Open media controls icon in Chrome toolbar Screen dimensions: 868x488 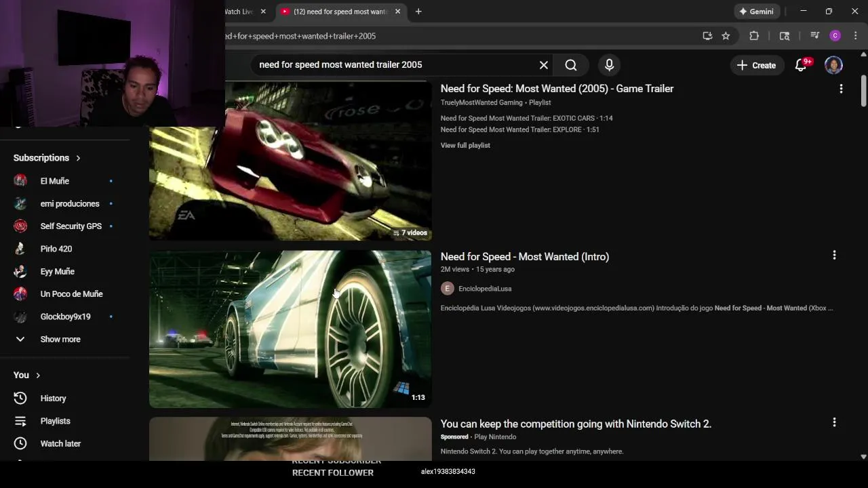pos(815,36)
